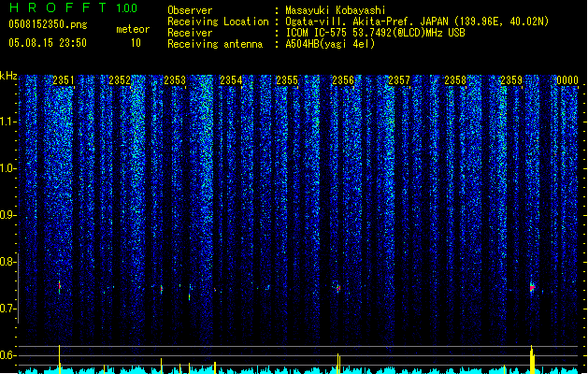Click the 2359 time marker
The height and width of the screenshot is (374, 588).
pyautogui.click(x=511, y=80)
